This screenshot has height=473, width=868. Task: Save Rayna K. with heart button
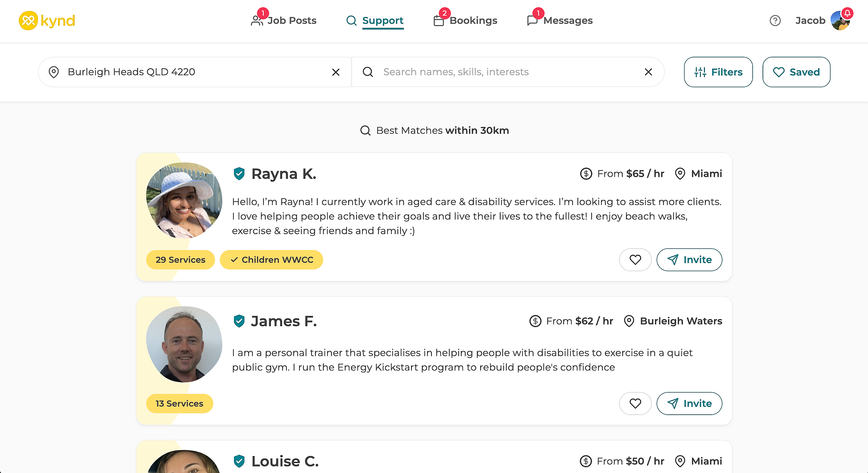pos(635,260)
